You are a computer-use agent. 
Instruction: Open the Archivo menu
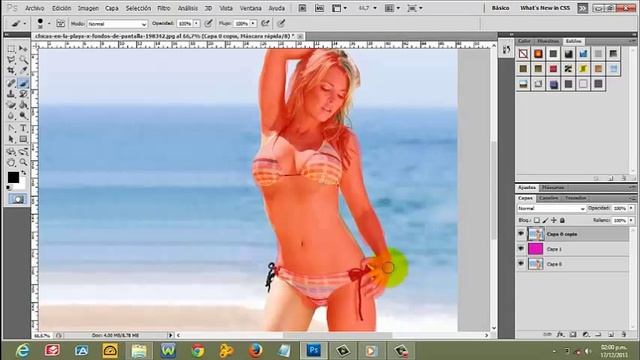35,8
